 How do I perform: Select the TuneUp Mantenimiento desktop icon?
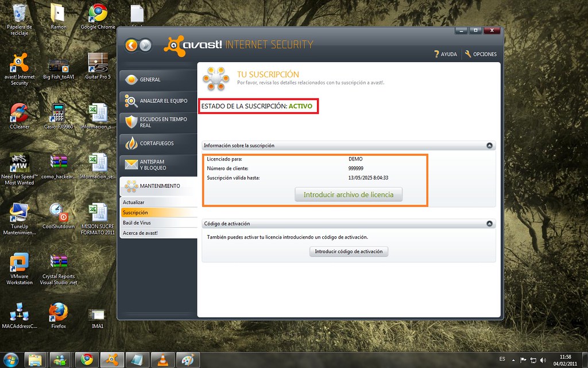click(20, 219)
